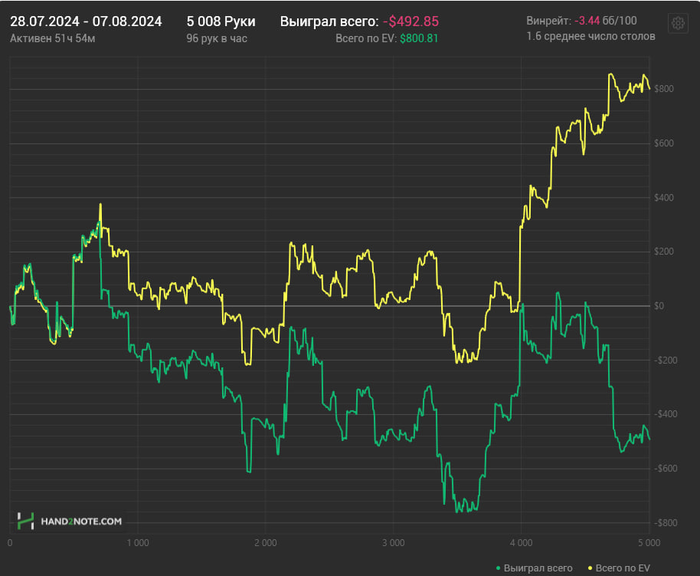Click the Hand2Note logo watermark
The image size is (700, 576).
coord(70,521)
